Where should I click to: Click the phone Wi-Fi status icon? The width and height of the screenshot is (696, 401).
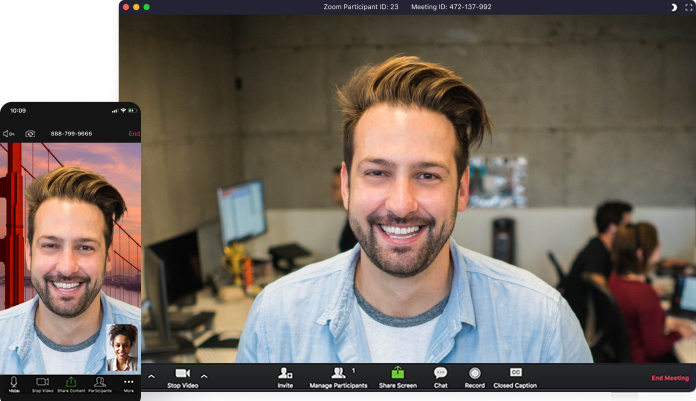pyautogui.click(x=123, y=111)
